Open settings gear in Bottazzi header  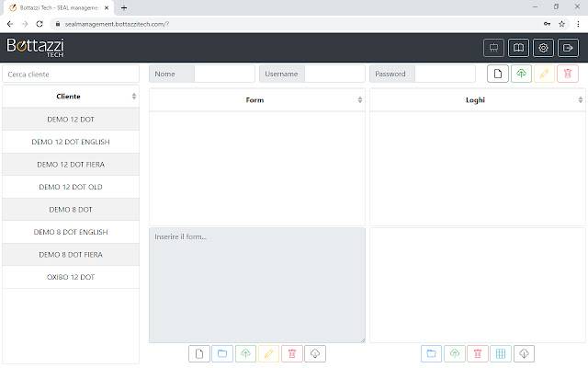543,48
